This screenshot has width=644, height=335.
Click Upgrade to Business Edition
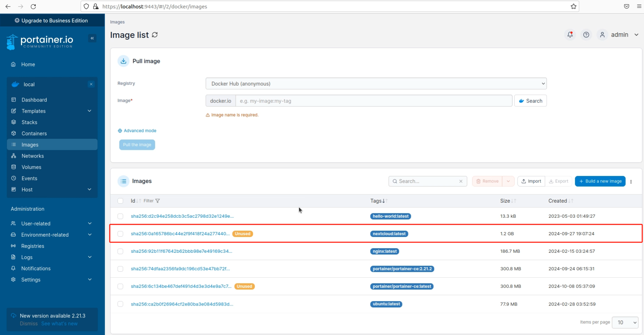tap(52, 20)
